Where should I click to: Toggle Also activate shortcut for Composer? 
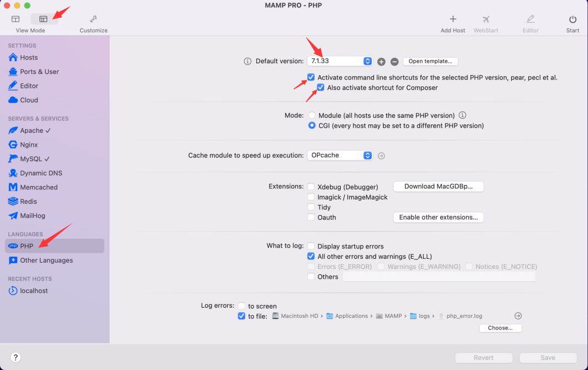(x=321, y=88)
